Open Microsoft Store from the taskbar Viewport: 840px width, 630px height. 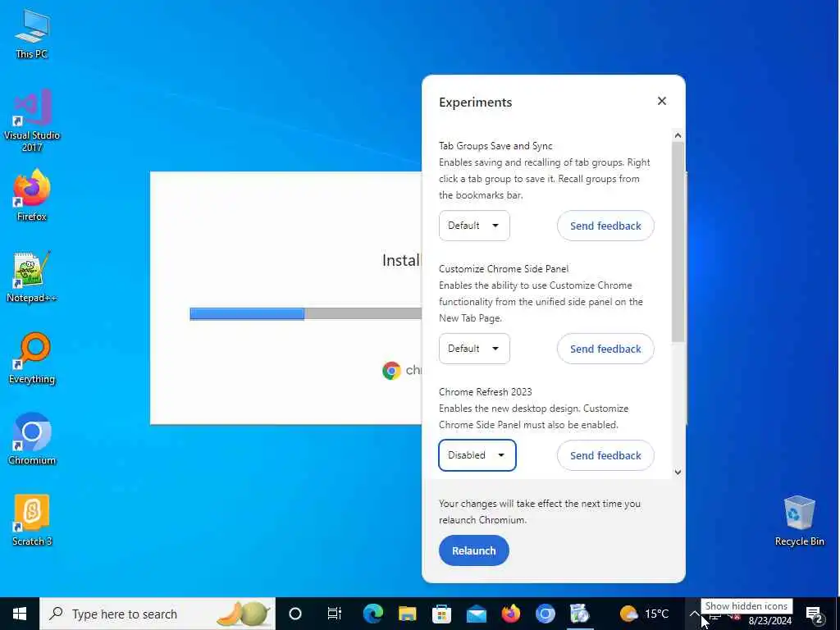441,614
